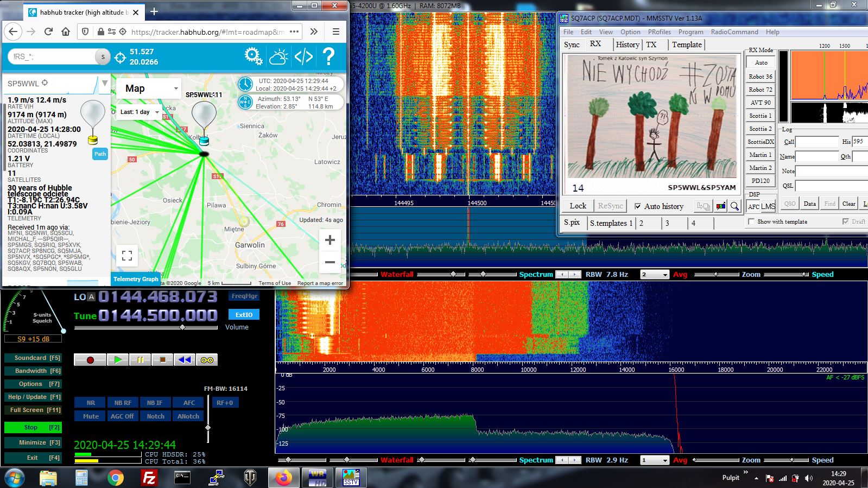The image size is (868, 488).
Task: Expand the Firefox toolbar overflow chevron
Action: [314, 31]
